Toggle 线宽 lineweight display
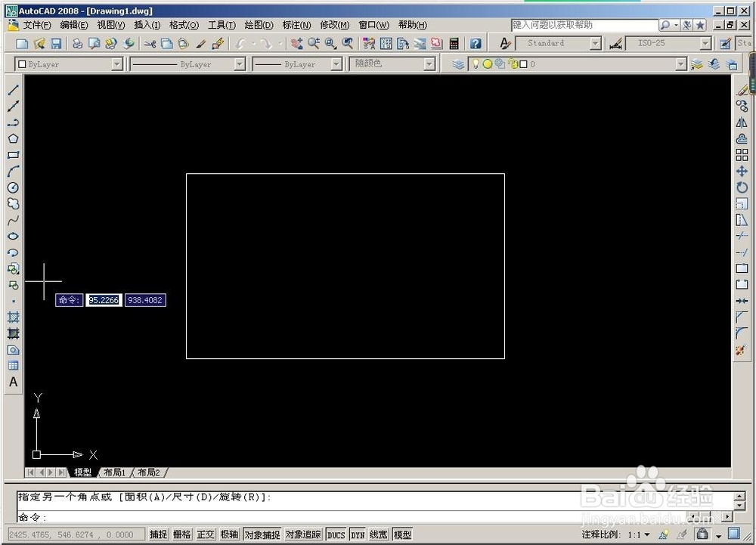The image size is (756, 545). click(x=379, y=534)
